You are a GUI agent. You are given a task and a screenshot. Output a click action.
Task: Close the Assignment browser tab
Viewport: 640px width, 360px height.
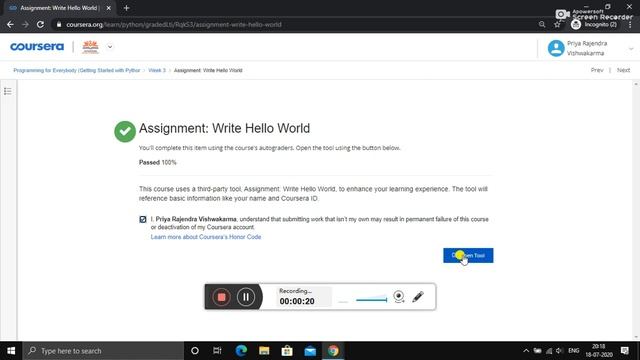pos(109,8)
